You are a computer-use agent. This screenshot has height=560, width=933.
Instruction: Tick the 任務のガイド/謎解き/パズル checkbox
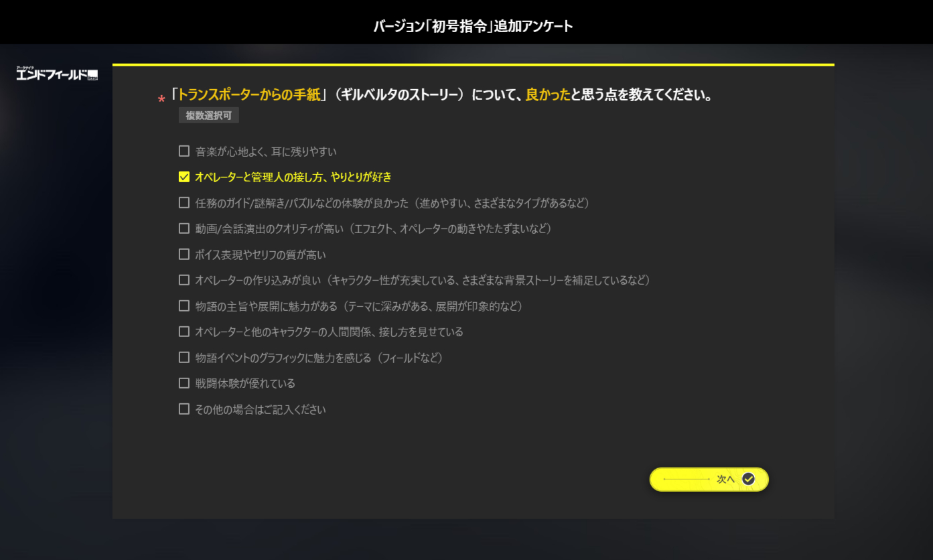coord(184,203)
